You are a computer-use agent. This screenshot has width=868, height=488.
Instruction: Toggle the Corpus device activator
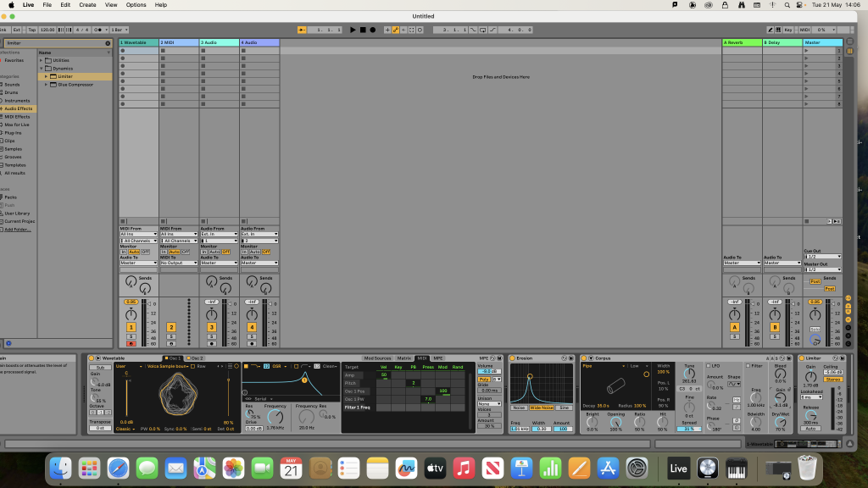tap(583, 358)
